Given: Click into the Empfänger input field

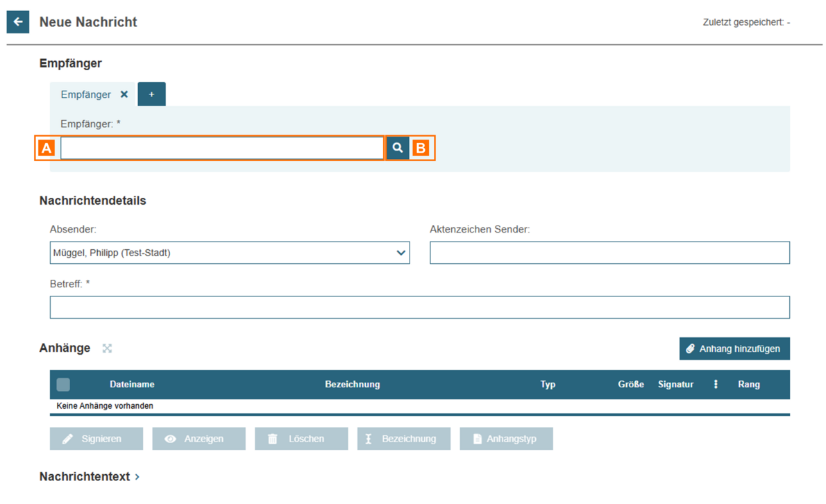Looking at the screenshot, I should (x=222, y=148).
